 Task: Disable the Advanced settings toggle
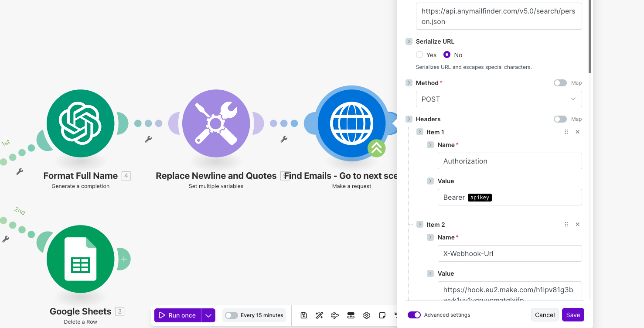[414, 315]
